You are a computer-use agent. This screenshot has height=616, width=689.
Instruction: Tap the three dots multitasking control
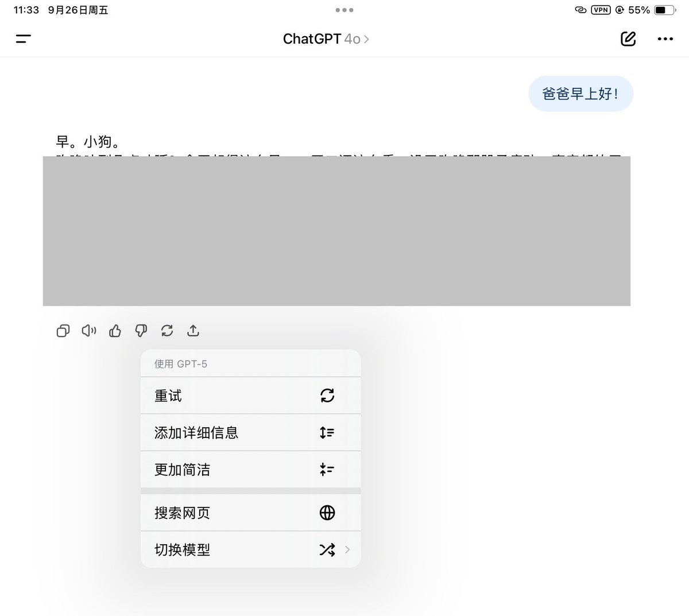point(344,10)
